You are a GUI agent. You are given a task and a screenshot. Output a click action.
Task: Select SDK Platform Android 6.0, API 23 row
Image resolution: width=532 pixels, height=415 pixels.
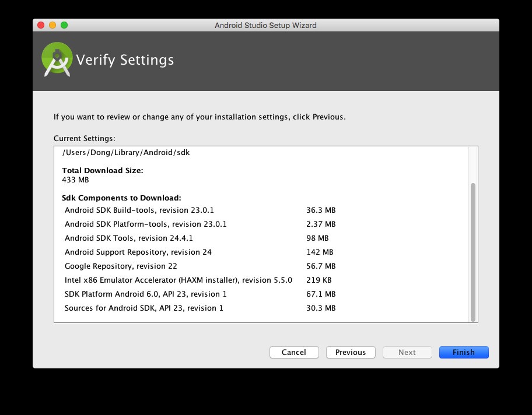(200, 294)
